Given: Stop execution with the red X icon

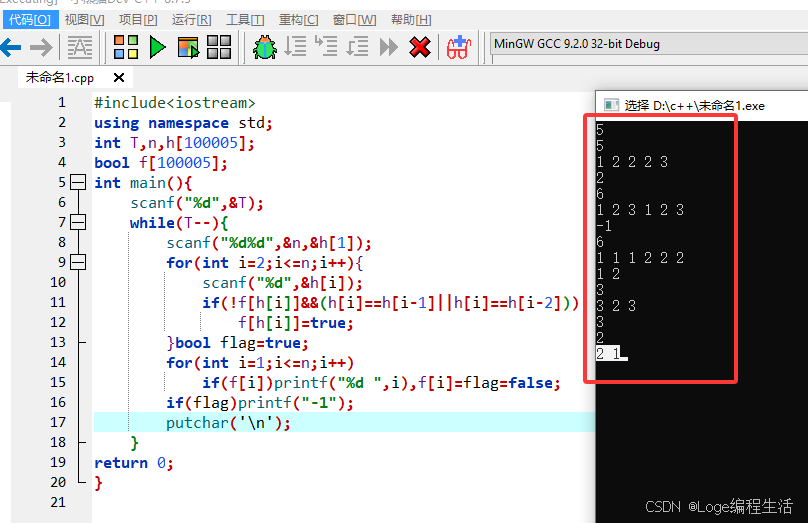Looking at the screenshot, I should [x=419, y=47].
